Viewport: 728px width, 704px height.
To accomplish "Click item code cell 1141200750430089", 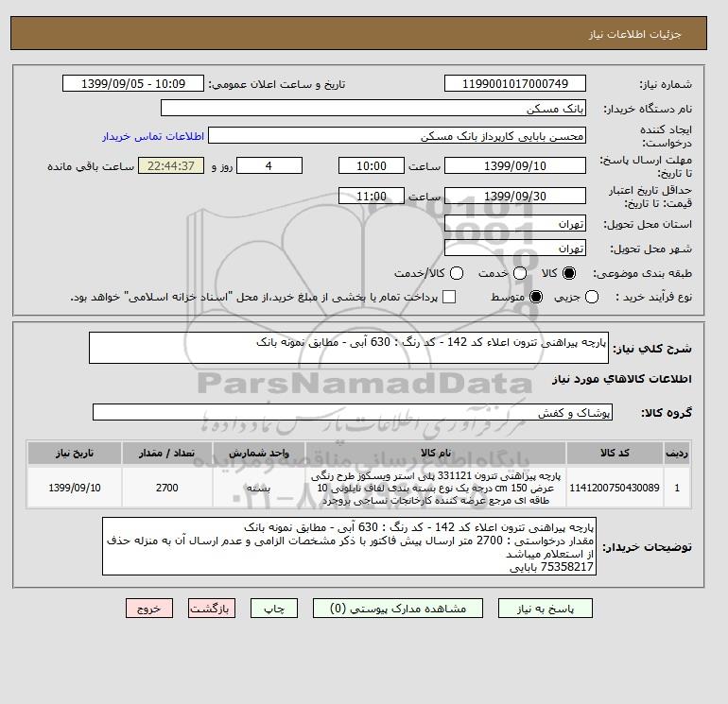I will coord(615,488).
